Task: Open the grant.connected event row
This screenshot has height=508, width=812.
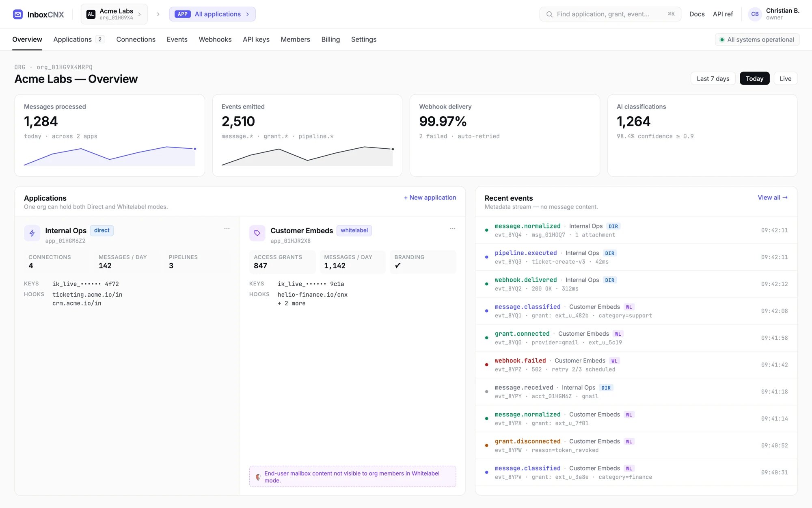Action: tap(636, 338)
